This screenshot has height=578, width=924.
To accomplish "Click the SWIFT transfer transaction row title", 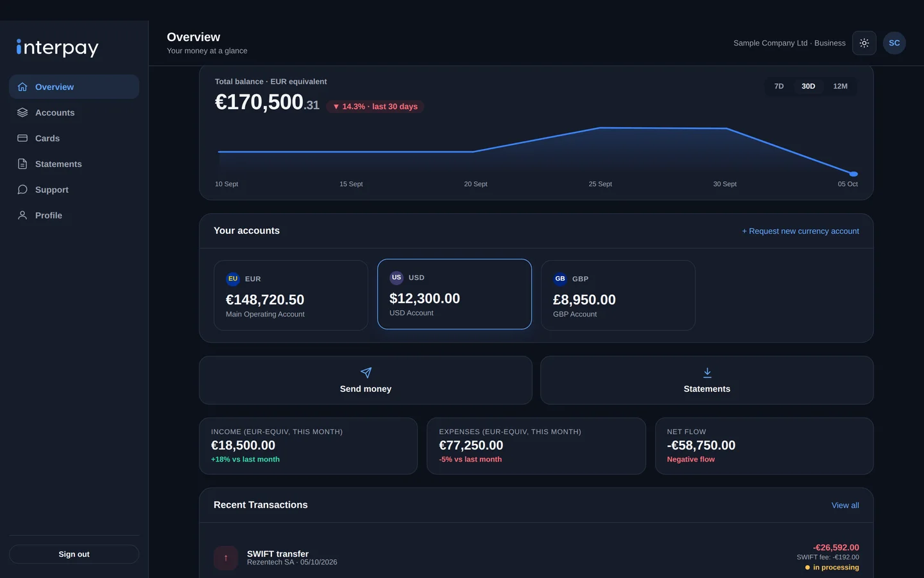I will click(278, 554).
